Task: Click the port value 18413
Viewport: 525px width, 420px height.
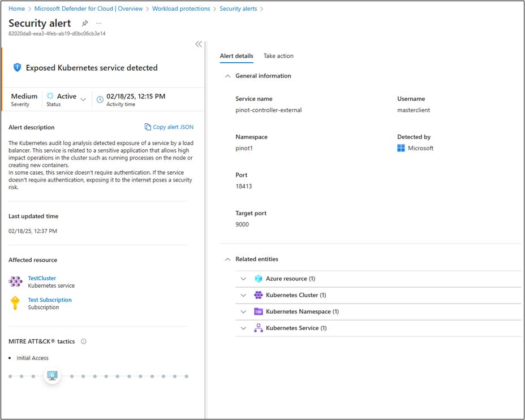Action: click(x=244, y=187)
